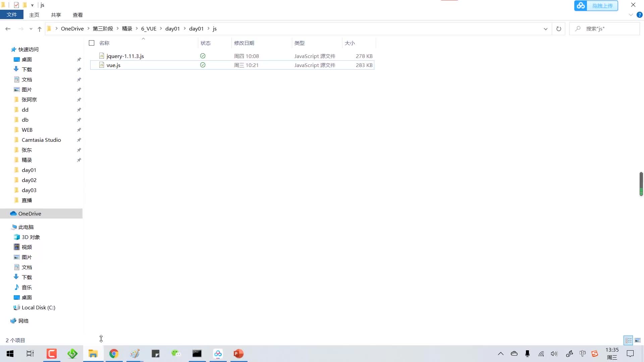Open Local Disk (C:) in navigation pane
Viewport: 644px width, 362px height.
pos(38,307)
